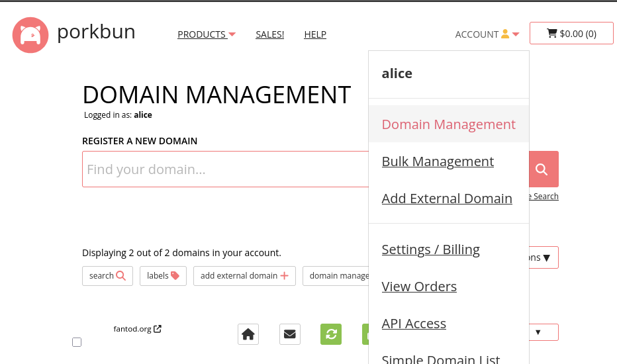The width and height of the screenshot is (617, 364).
Task: Open the HELP page
Action: click(x=315, y=34)
